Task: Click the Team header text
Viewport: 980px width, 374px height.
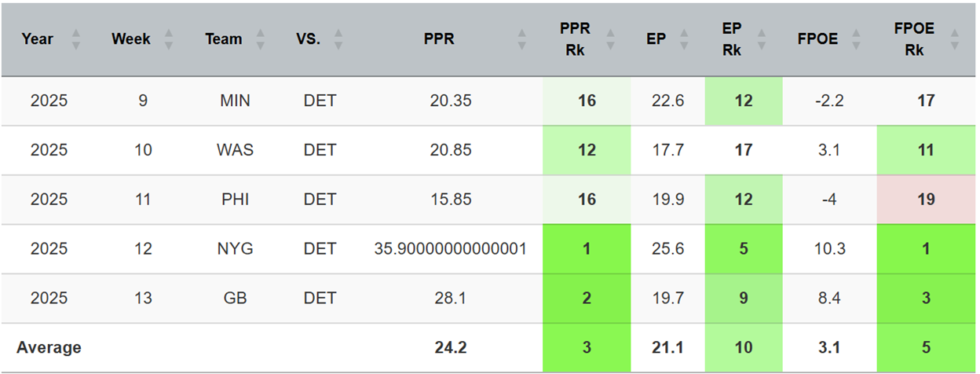Action: tap(224, 39)
